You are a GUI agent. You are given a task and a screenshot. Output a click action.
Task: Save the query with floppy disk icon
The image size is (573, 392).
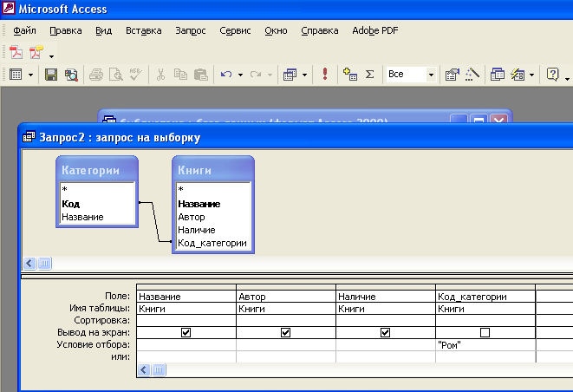point(51,75)
